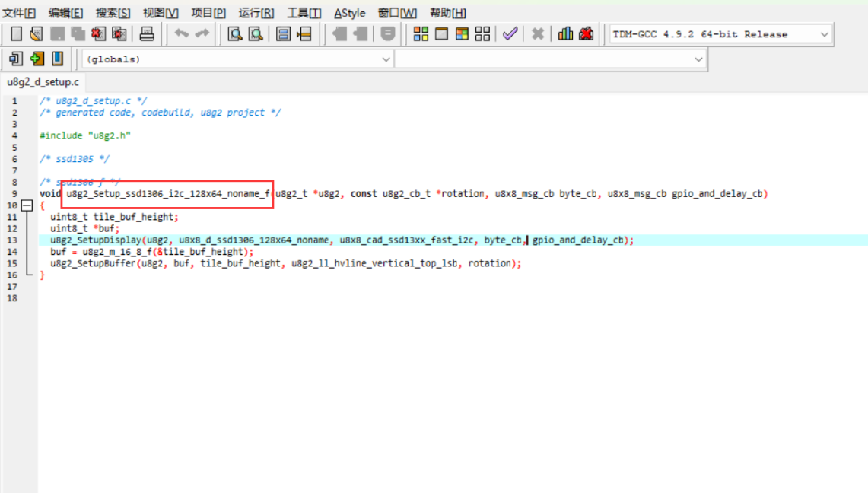Rebuild all with the grid icon
Viewport: 868px width, 493px height.
pos(482,33)
